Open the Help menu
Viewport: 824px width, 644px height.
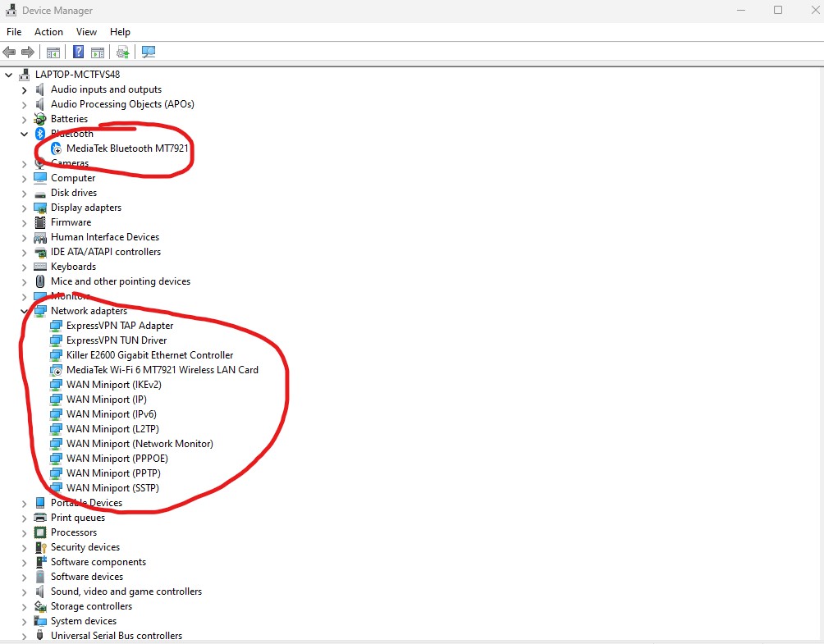120,32
